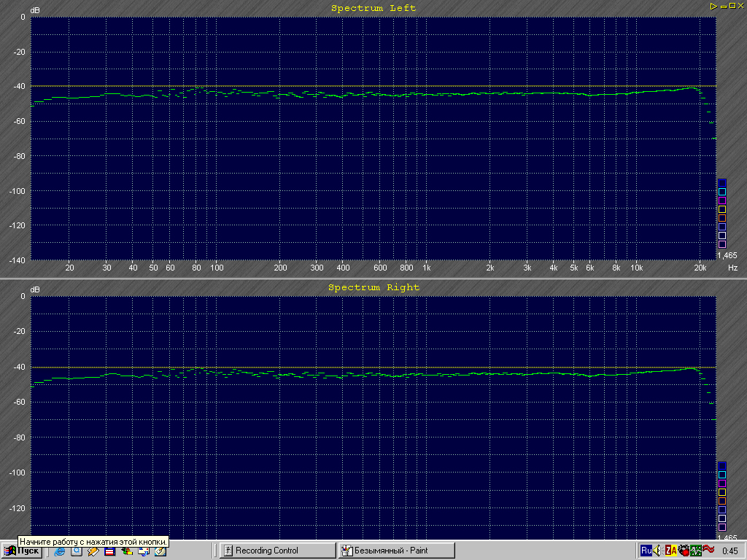
Task: Open the speaker volume tray icon
Action: (x=657, y=551)
